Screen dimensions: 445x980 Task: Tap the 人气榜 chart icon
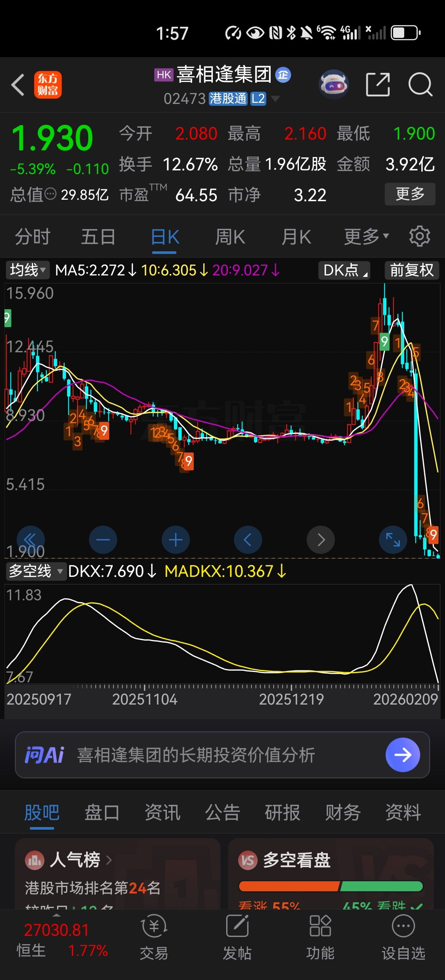pos(34,860)
